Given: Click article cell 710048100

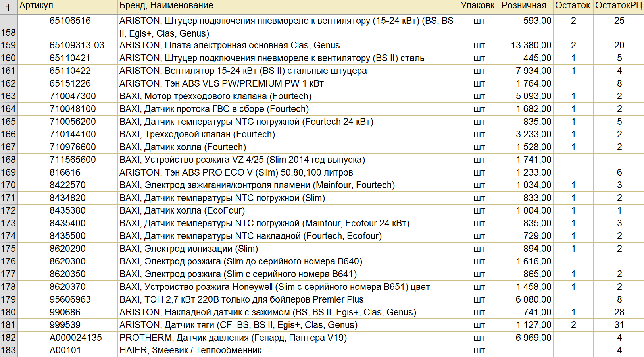Looking at the screenshot, I should [67, 109].
